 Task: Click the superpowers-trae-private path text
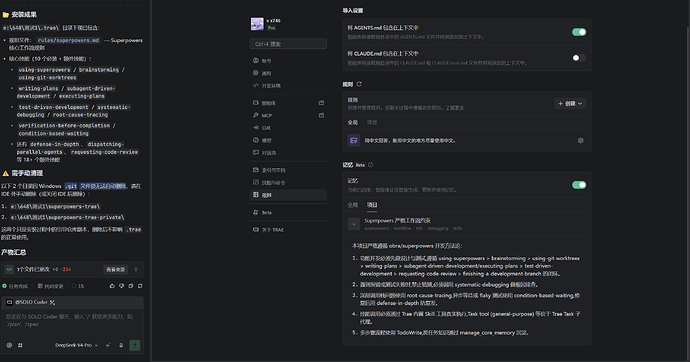[x=67, y=217]
